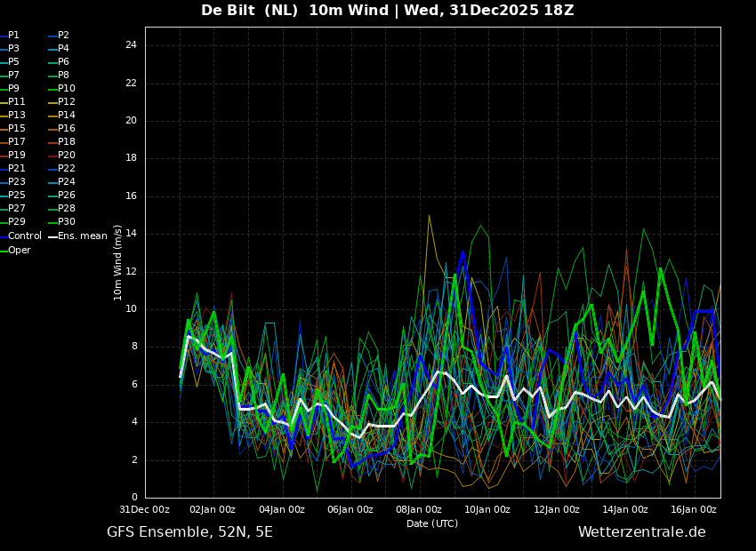Click the Ens. mean legend entry
This screenshot has width=756, height=551.
click(78, 236)
